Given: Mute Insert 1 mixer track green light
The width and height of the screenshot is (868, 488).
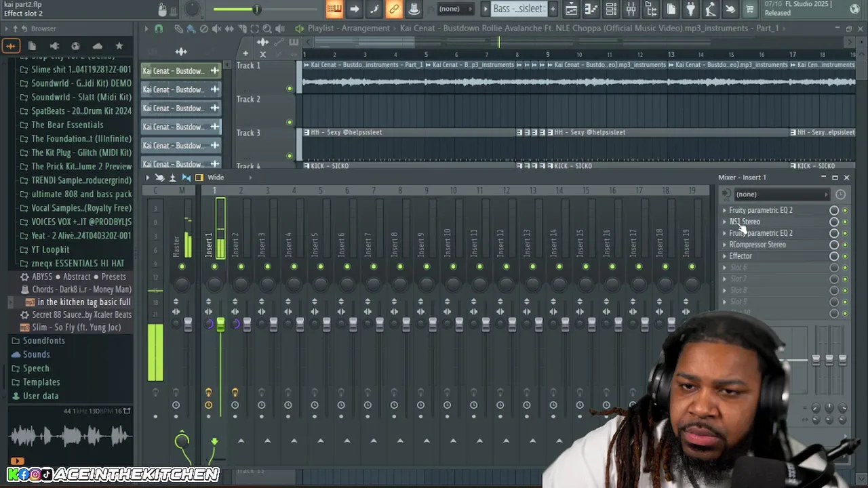Looking at the screenshot, I should point(214,267).
